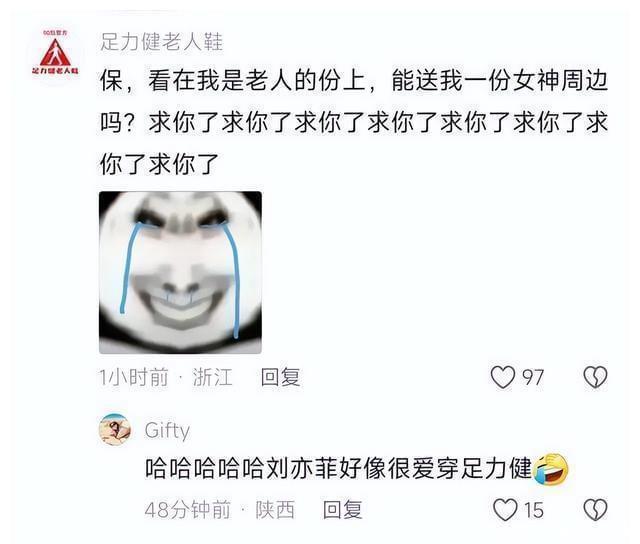Viewport: 640px width, 544px height.
Task: Reply to Gifty's comment
Action: [342, 510]
